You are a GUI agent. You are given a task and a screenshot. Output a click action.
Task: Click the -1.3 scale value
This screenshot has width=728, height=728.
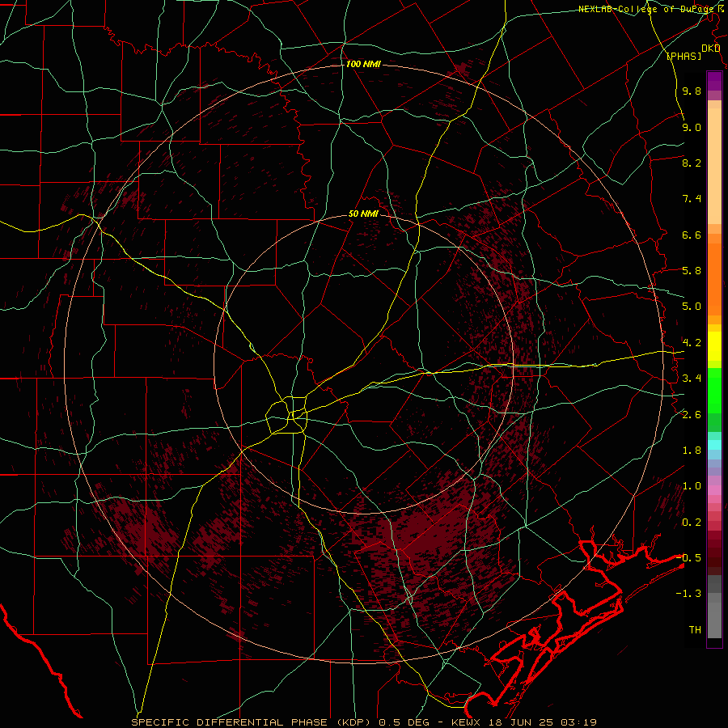coord(688,594)
